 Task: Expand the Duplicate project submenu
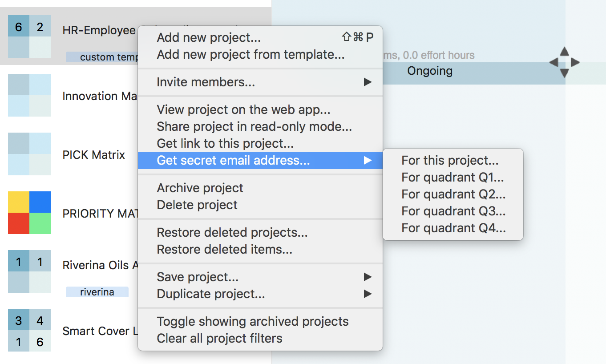(210, 294)
